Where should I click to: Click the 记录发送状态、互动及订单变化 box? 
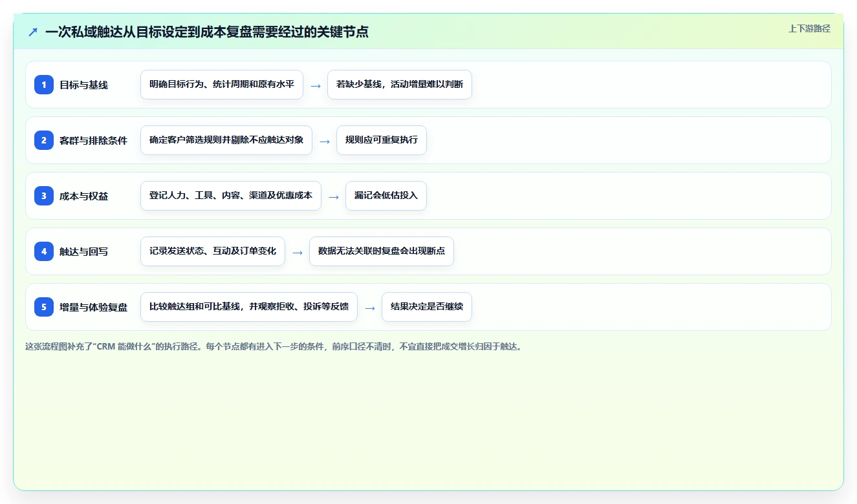pyautogui.click(x=213, y=251)
